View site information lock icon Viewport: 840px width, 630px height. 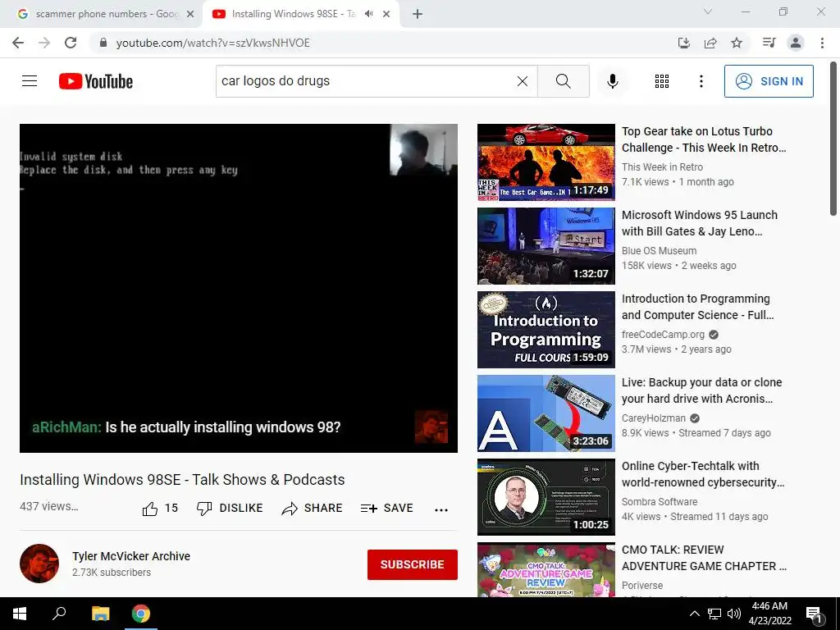coord(103,43)
